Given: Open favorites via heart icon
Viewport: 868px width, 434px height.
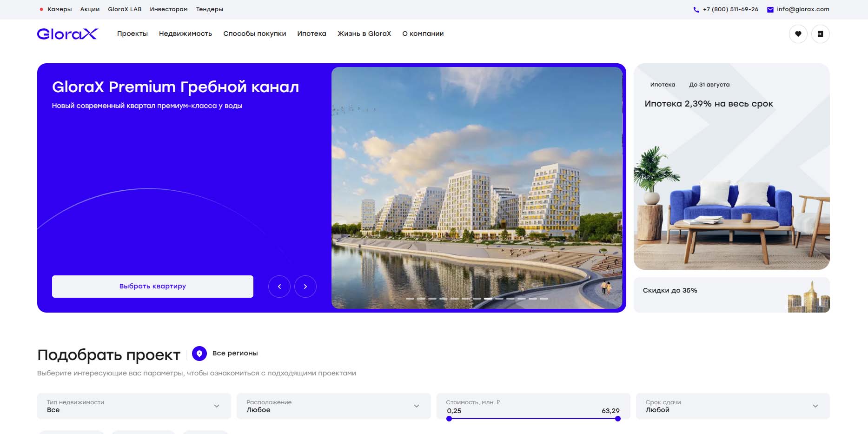Looking at the screenshot, I should [798, 34].
